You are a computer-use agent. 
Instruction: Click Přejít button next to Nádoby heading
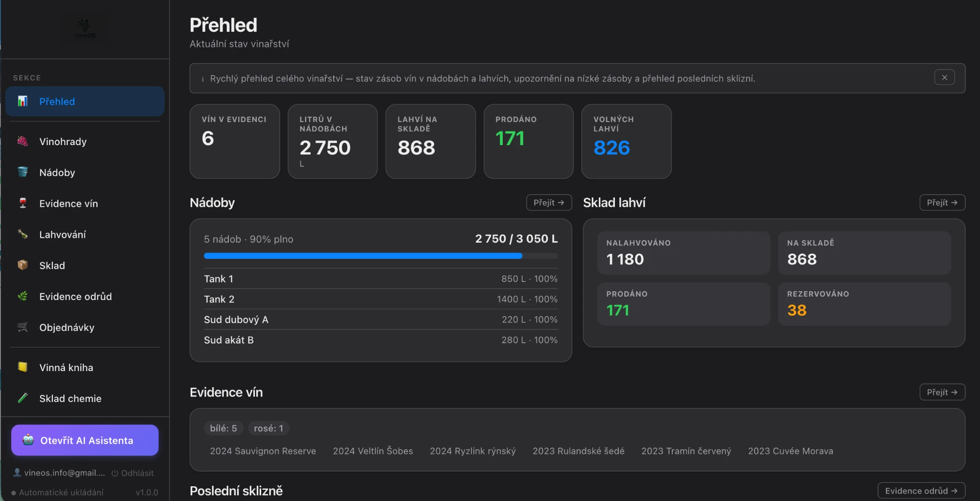549,202
